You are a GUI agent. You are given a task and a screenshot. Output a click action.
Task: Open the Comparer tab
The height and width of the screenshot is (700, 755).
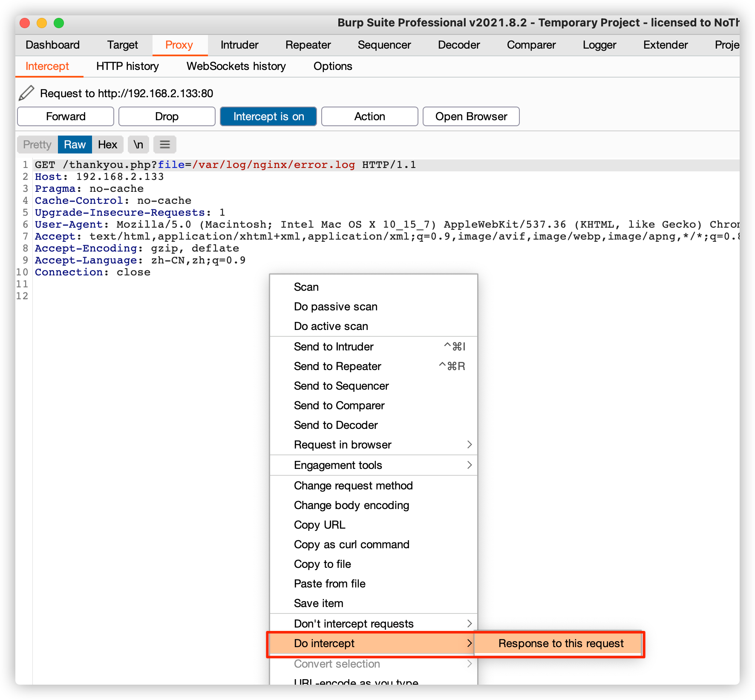pos(531,45)
